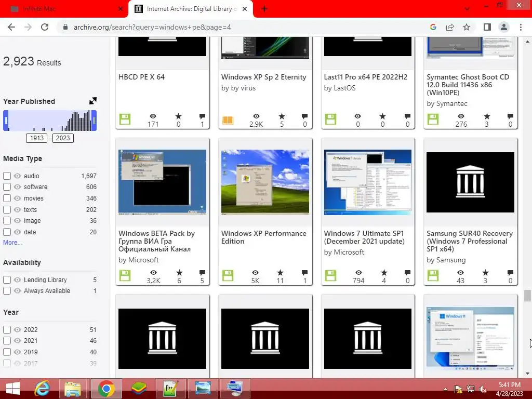Click texts book icon on Windows XP Sp 2 Eternity
This screenshot has width=532, height=399.
(228, 120)
